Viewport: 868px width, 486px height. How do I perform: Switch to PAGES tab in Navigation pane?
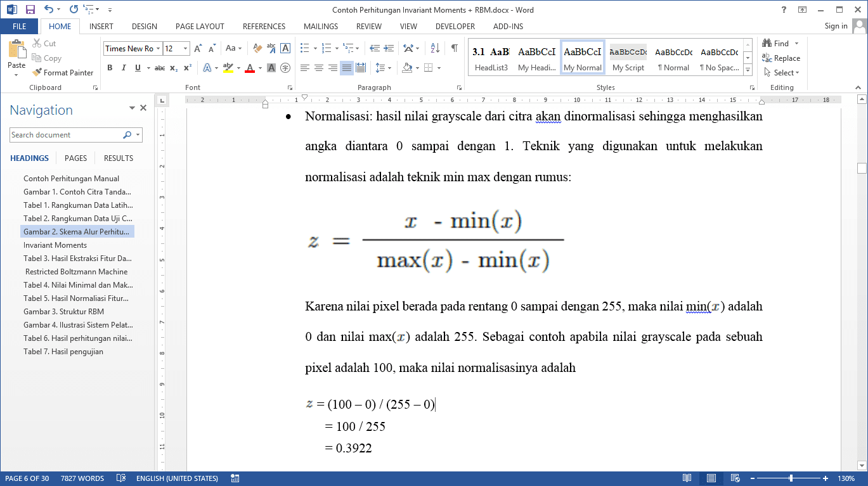(75, 158)
